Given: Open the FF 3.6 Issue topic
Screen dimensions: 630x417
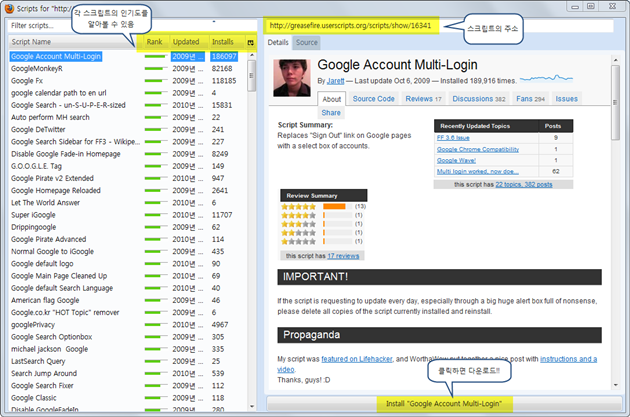Looking at the screenshot, I should 453,138.
